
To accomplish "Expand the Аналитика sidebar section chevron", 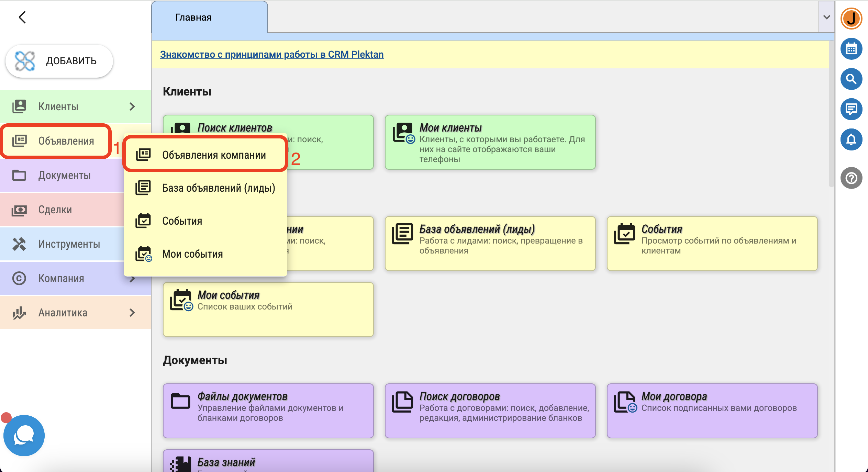I will click(132, 313).
